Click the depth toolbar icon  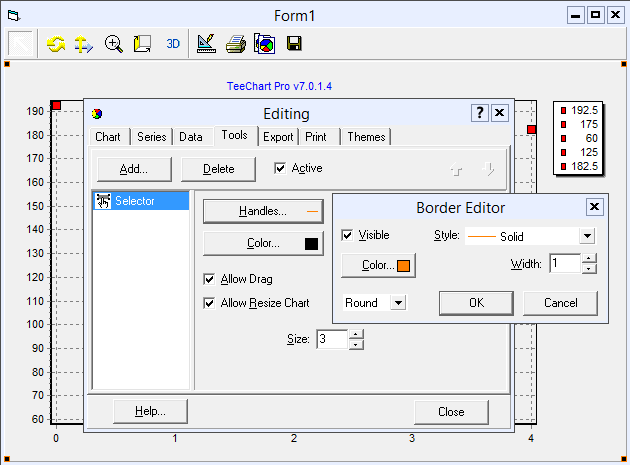(x=142, y=44)
